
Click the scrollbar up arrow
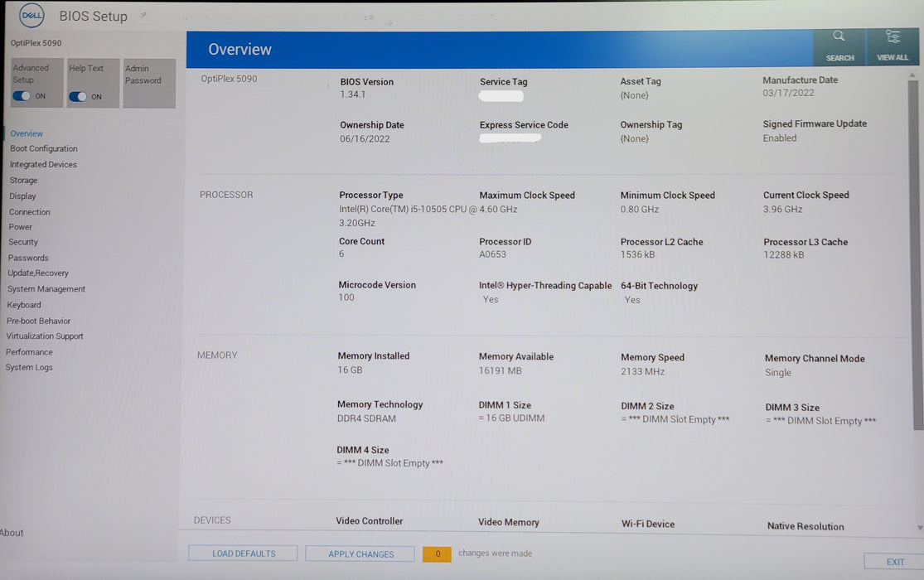click(x=912, y=75)
